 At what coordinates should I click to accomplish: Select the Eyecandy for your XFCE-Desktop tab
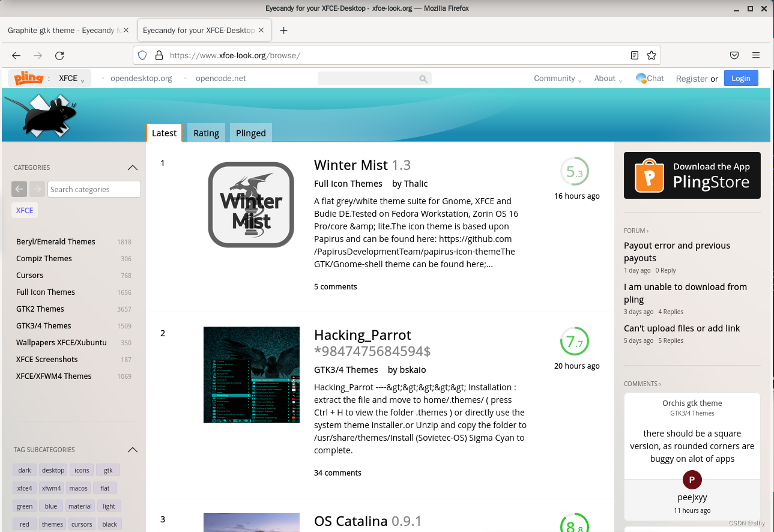tap(204, 30)
